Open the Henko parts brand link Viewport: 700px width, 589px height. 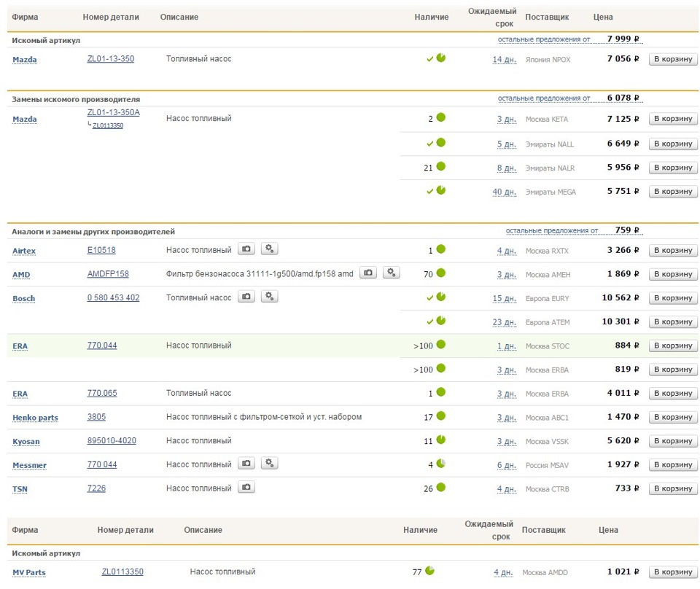tap(35, 418)
